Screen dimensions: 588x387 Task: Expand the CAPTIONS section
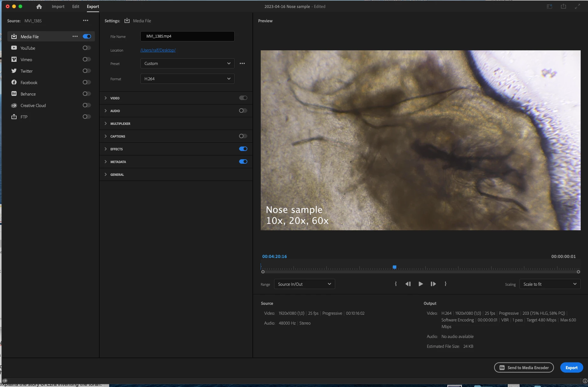click(106, 136)
